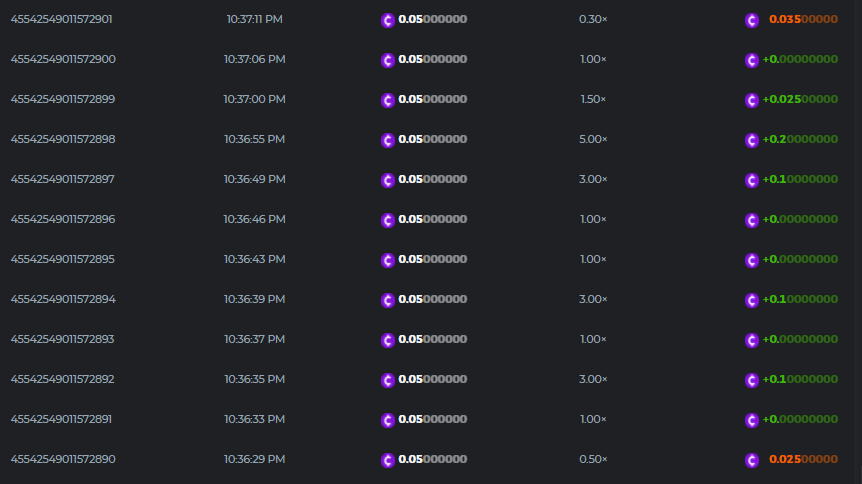This screenshot has height=484, width=862.
Task: Click payout coin icon in 10:36:39 PM row
Action: click(x=752, y=300)
